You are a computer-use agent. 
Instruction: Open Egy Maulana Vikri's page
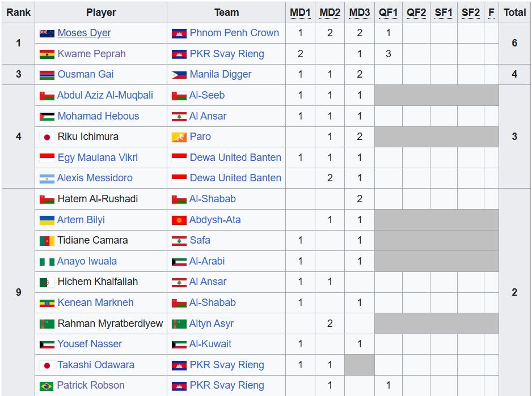[98, 157]
